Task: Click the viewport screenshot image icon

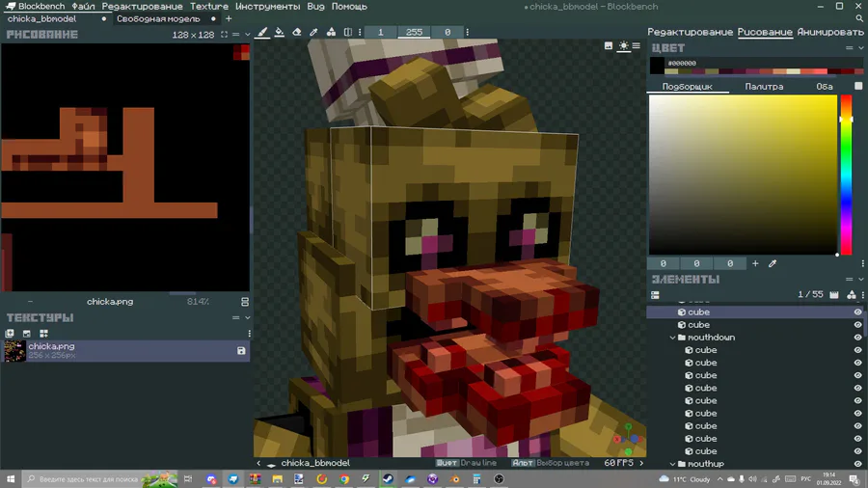Action: click(x=609, y=46)
